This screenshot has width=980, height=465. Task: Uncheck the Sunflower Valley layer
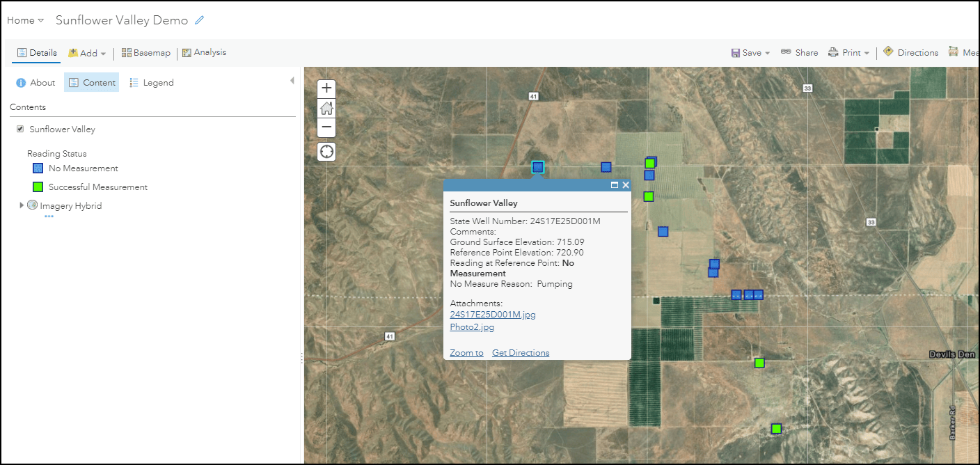[x=20, y=129]
